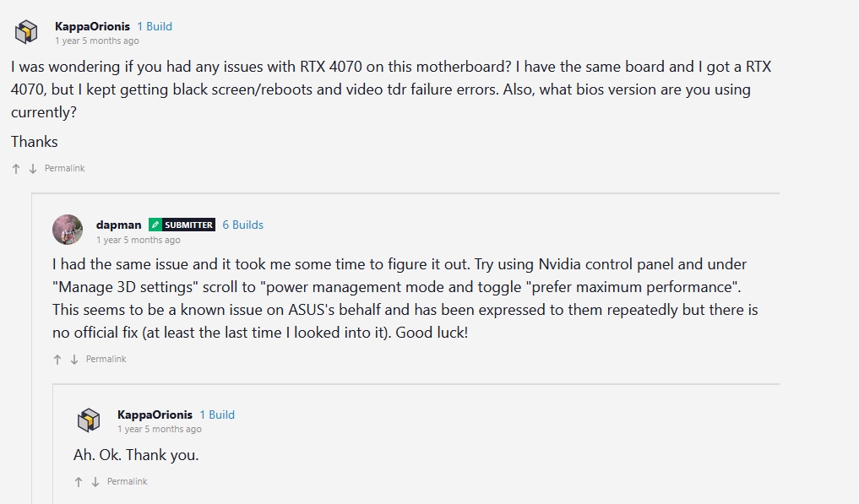The width and height of the screenshot is (859, 504).
Task: Click KappaOrionis's avatar icon on top comment
Action: [27, 33]
